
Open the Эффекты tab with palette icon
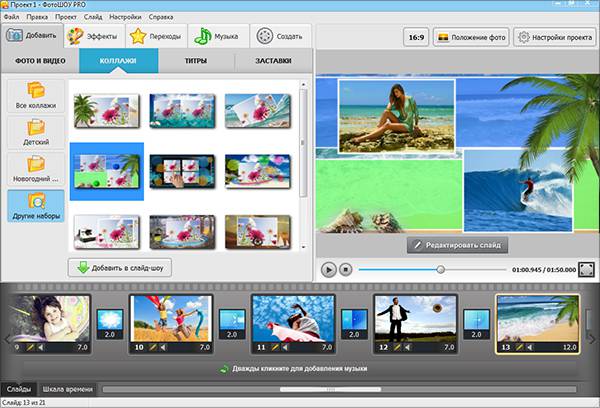tap(94, 36)
